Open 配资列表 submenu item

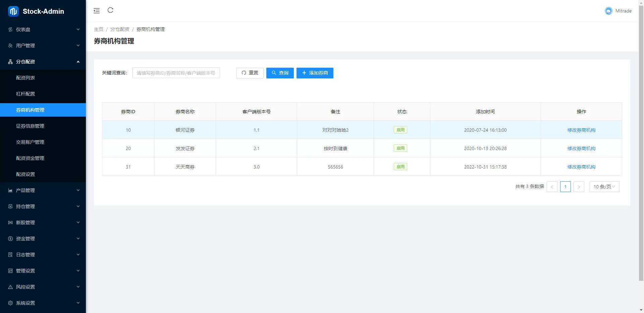pos(43,78)
